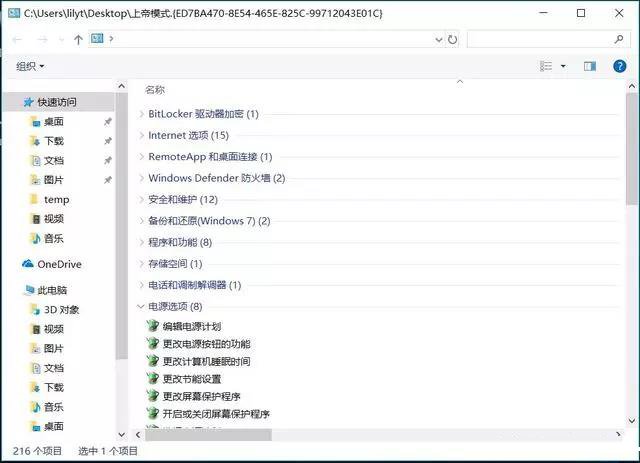Open 图片 under 此电脑
Image resolution: width=640 pixels, height=463 pixels.
point(53,348)
